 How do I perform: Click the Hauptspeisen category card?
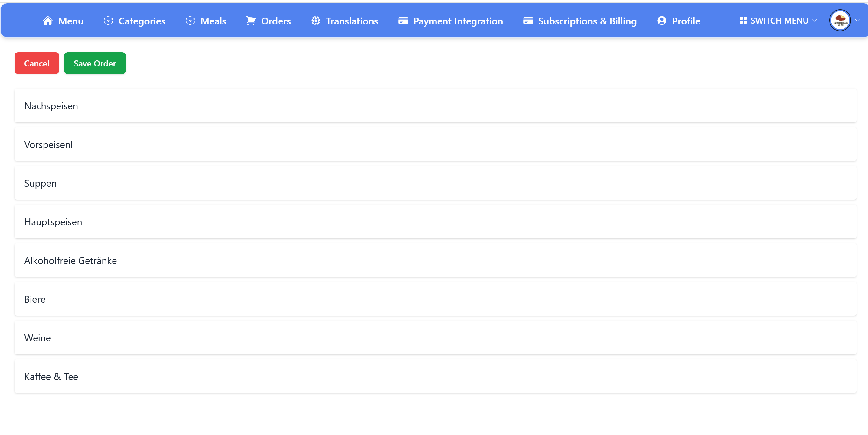[434, 221]
